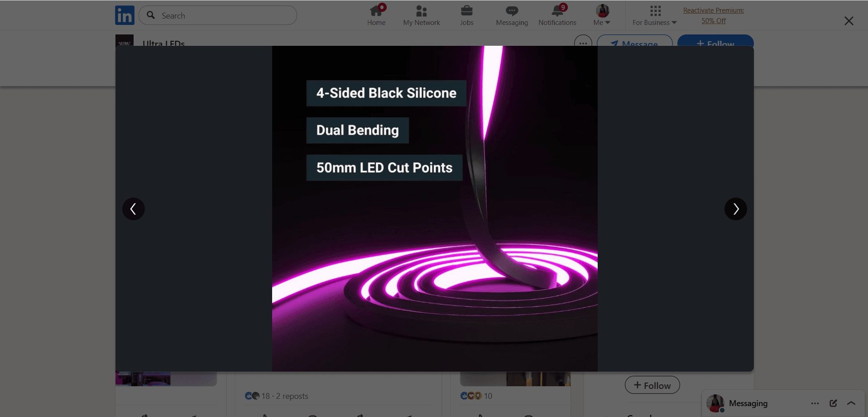Click inside the Search input field

pyautogui.click(x=217, y=15)
